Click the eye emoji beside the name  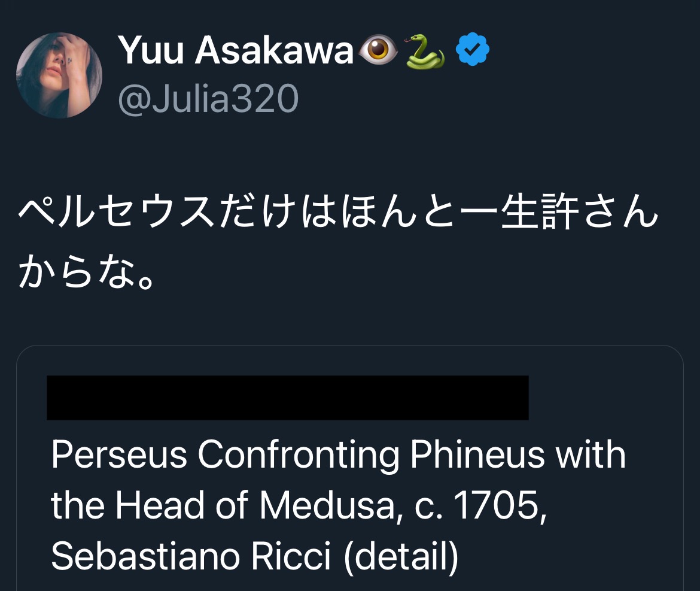coord(378,51)
